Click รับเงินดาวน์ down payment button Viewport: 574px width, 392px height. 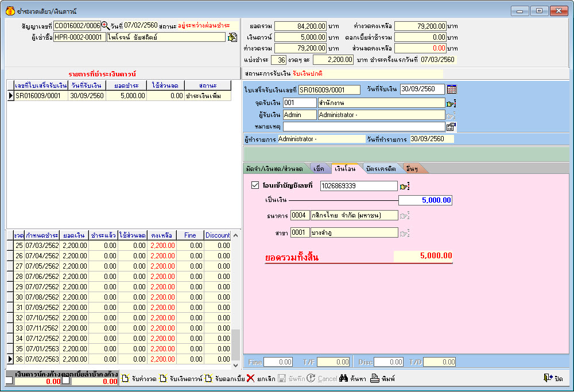pyautogui.click(x=181, y=378)
